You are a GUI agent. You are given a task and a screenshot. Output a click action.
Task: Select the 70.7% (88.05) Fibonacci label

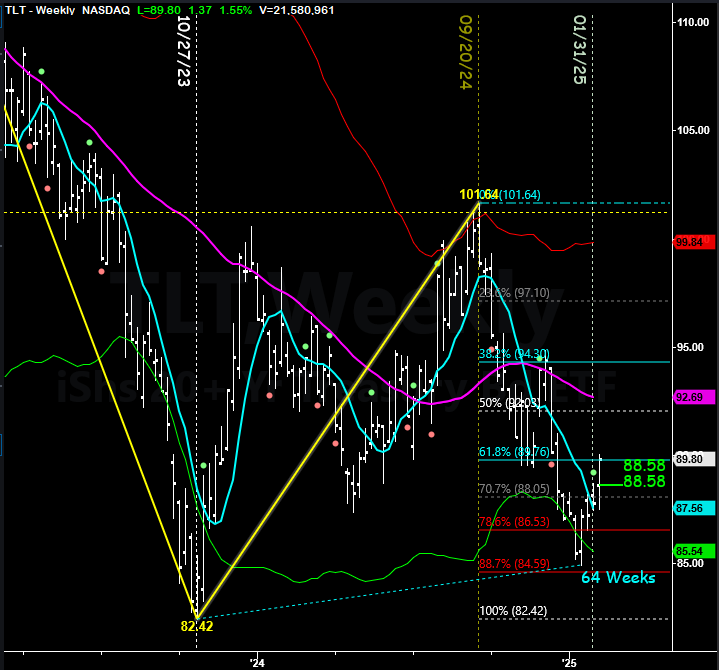[514, 489]
